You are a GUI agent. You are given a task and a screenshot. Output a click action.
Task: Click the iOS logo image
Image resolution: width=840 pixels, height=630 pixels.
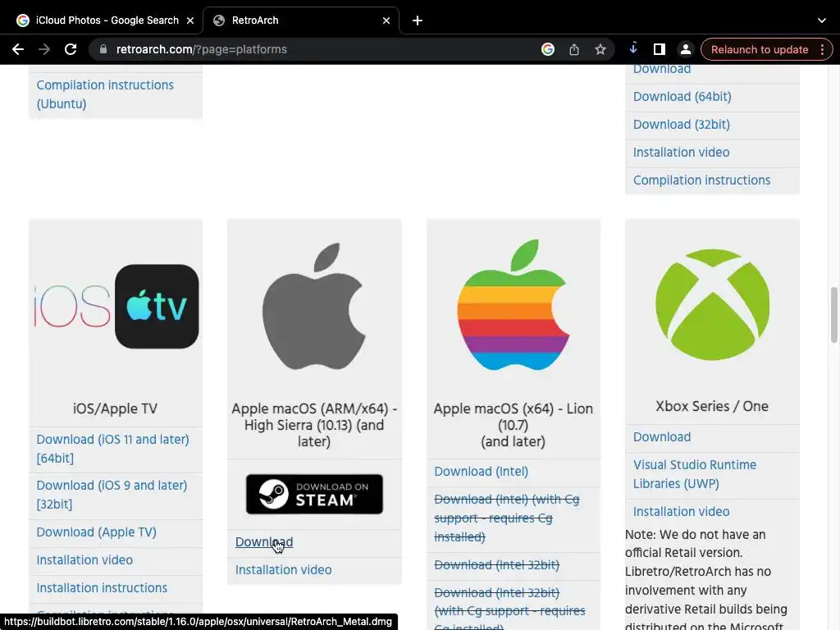click(x=72, y=307)
